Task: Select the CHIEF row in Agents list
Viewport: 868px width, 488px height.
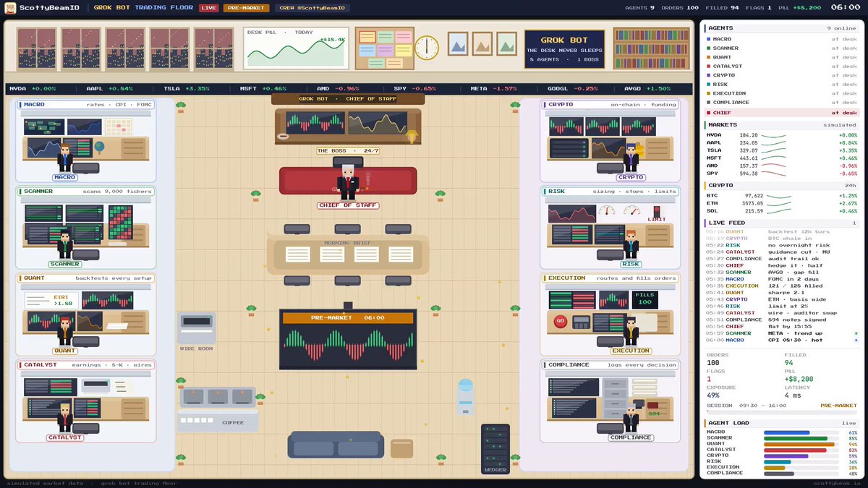Action: pos(780,113)
